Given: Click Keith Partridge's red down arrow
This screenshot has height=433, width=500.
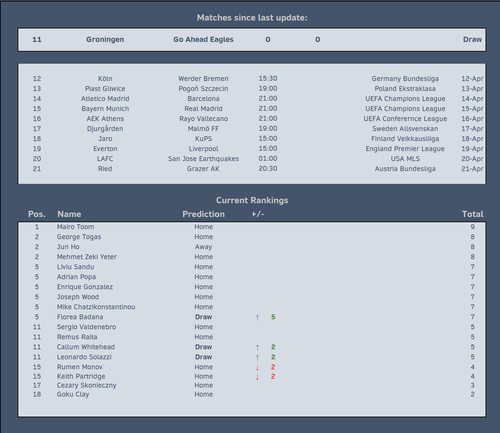Looking at the screenshot, I should [x=257, y=377].
